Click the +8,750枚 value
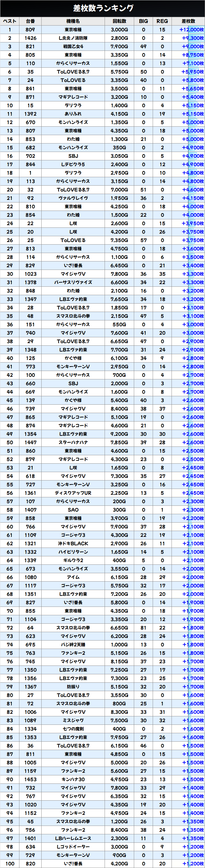This screenshot has width=205, height=868. (193, 55)
